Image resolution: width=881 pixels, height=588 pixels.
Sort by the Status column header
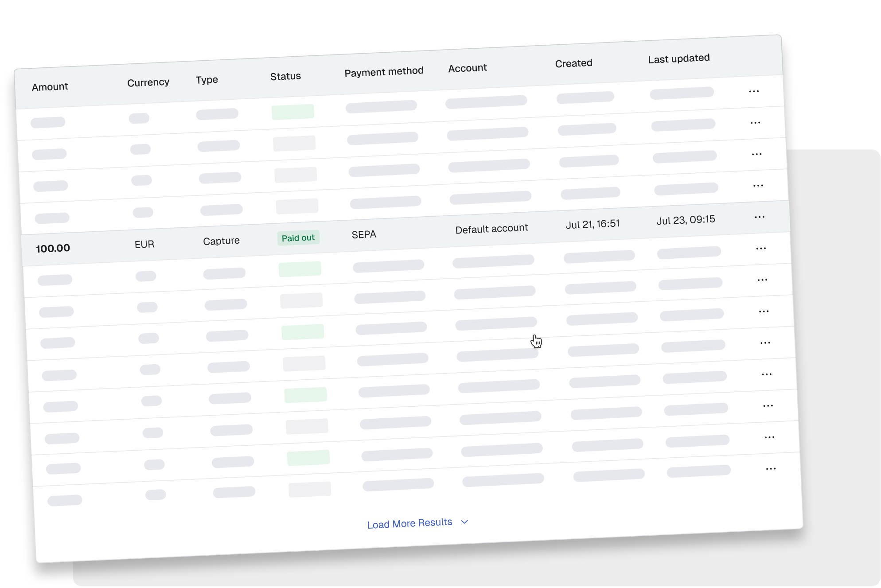tap(285, 76)
